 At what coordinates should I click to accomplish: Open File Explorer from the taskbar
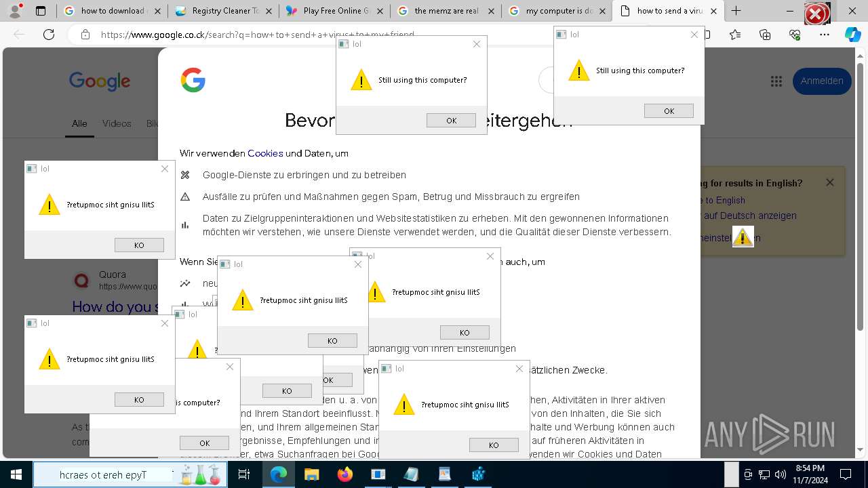tap(311, 474)
